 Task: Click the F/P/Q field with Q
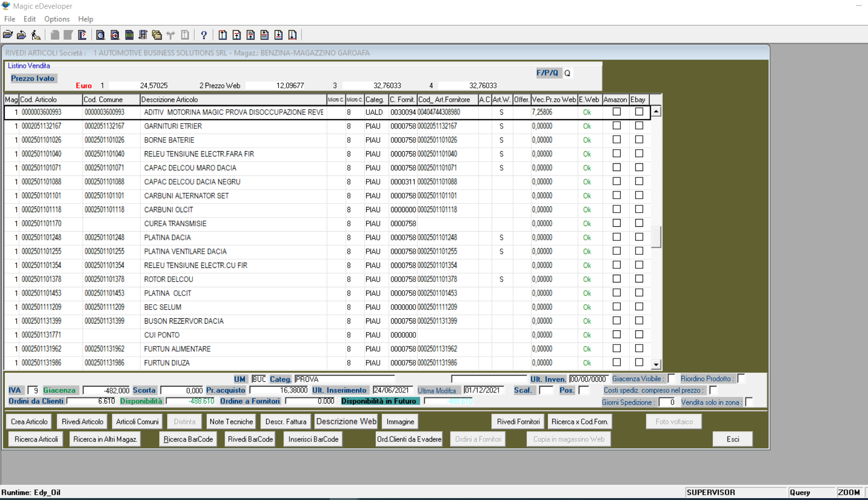click(x=568, y=73)
